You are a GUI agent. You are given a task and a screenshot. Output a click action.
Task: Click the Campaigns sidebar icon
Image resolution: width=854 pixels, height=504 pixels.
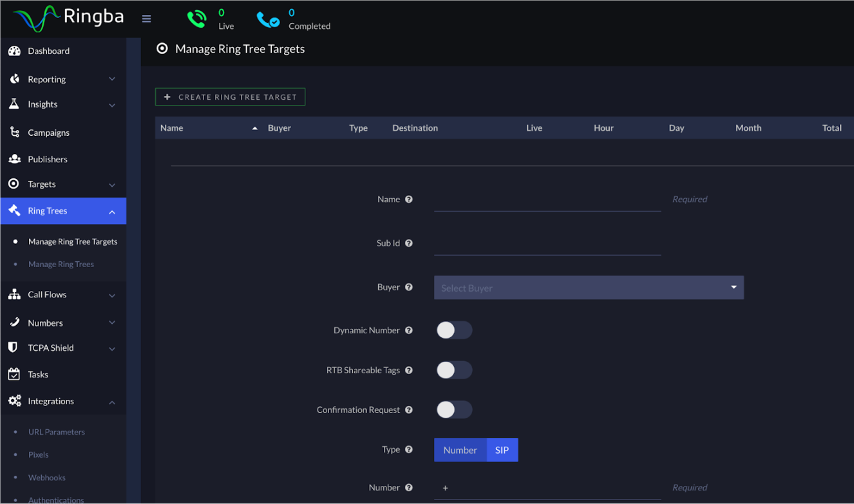pyautogui.click(x=14, y=132)
